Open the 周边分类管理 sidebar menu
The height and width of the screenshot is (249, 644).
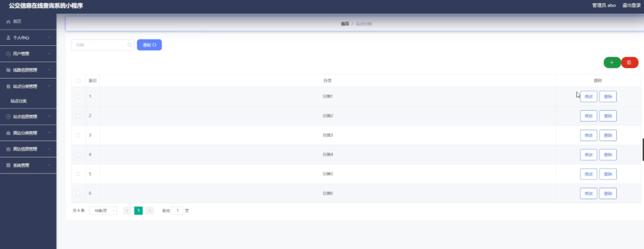click(x=28, y=133)
